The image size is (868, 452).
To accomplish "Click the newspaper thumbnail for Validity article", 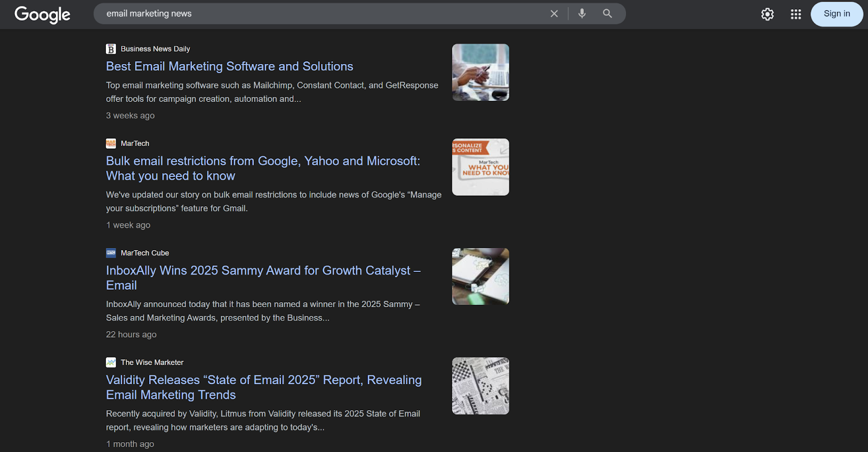I will click(481, 386).
